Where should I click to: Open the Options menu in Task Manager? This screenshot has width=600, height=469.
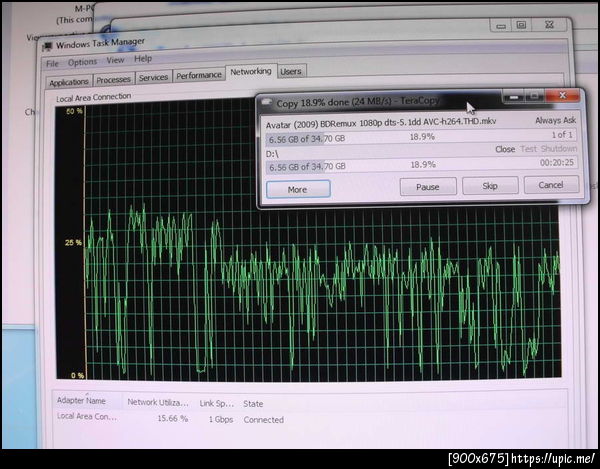(82, 62)
